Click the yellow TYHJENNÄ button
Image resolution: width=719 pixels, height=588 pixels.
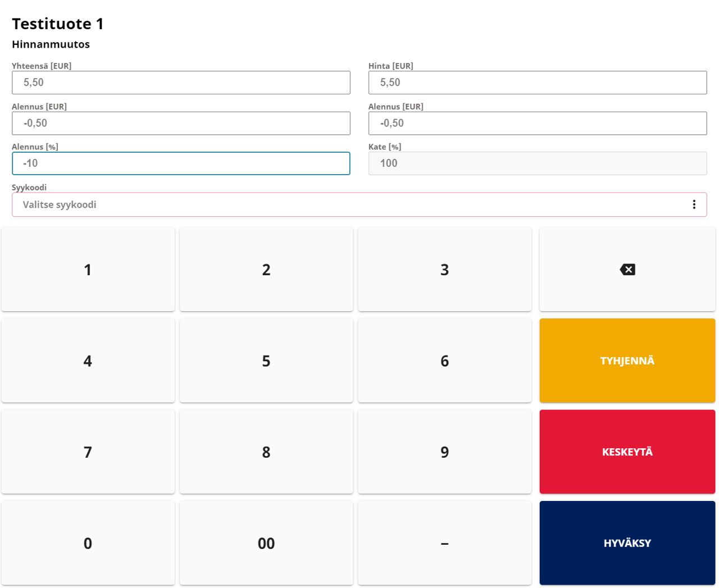click(x=627, y=361)
